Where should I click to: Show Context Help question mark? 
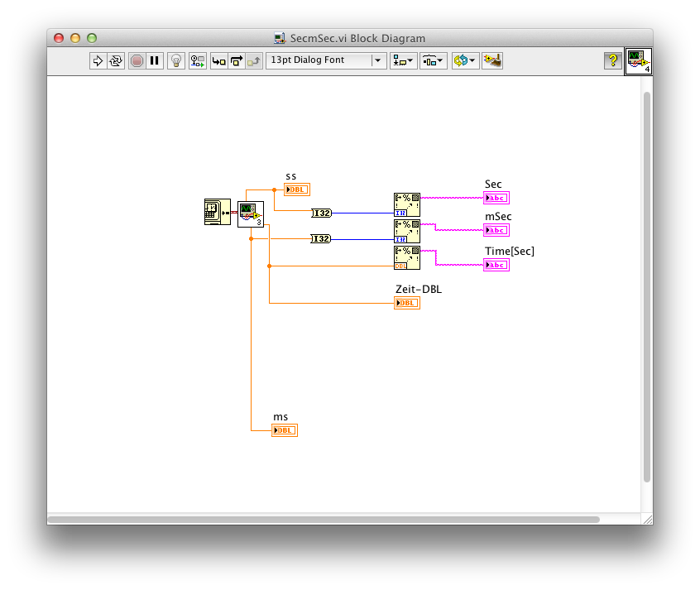612,60
